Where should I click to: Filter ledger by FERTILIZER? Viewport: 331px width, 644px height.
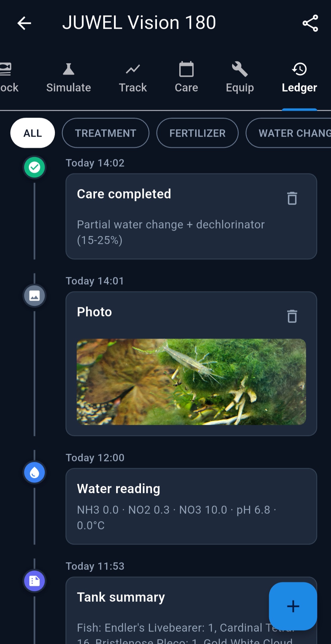pos(197,133)
